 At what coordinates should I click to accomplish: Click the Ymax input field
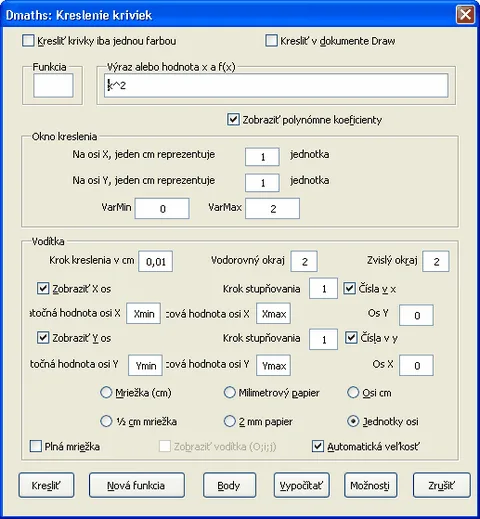point(273,365)
